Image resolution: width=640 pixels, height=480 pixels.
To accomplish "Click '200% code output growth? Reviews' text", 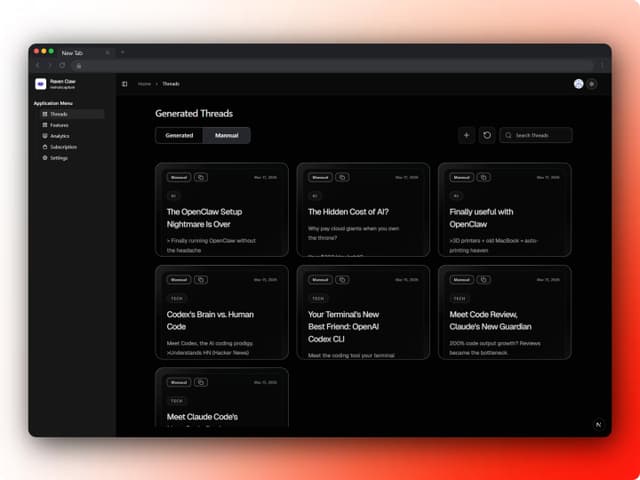I will pyautogui.click(x=495, y=343).
